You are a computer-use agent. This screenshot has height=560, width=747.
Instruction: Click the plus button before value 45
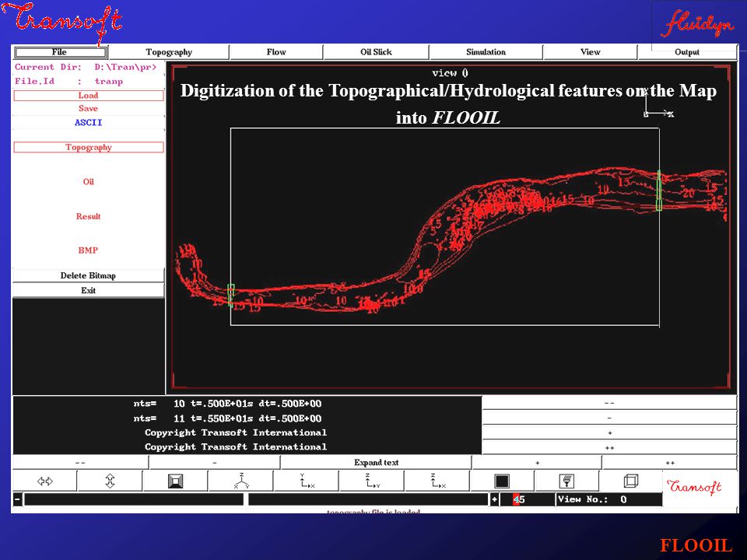click(x=494, y=499)
